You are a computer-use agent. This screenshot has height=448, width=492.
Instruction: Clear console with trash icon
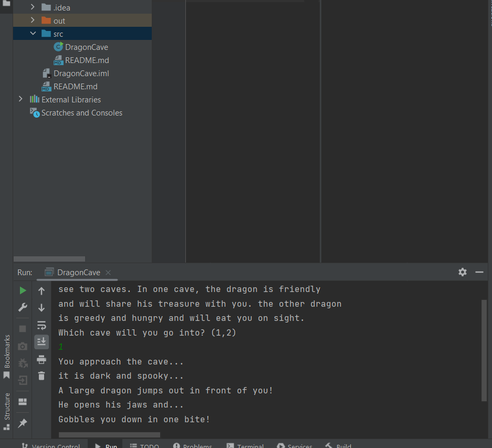[x=41, y=376]
